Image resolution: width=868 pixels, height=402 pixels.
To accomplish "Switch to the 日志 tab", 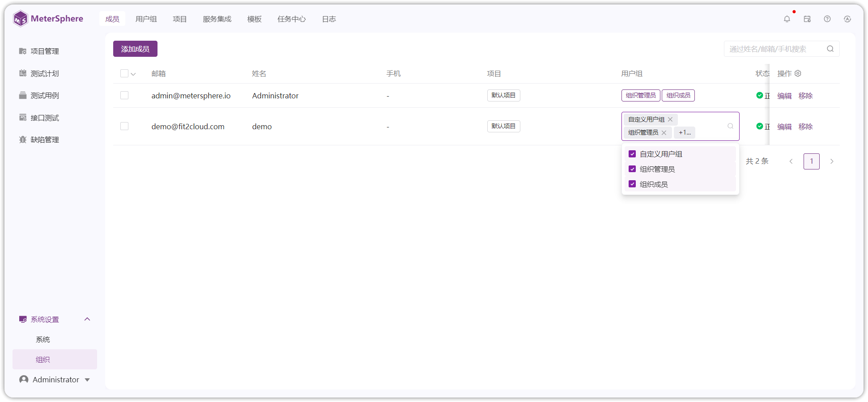I will pos(329,19).
